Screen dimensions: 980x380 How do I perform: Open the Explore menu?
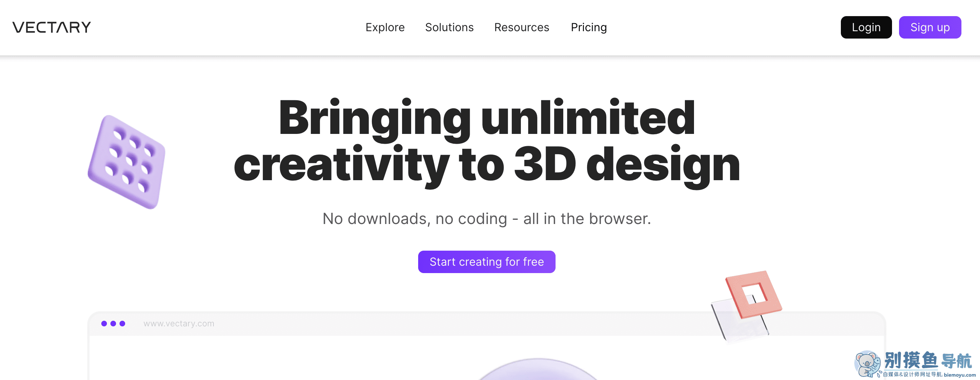[384, 27]
